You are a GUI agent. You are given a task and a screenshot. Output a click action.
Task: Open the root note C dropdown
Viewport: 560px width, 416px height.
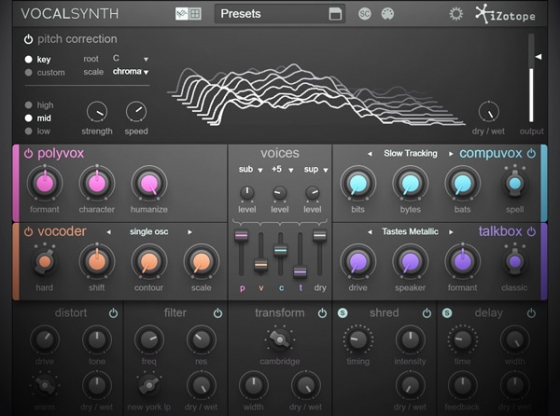130,59
